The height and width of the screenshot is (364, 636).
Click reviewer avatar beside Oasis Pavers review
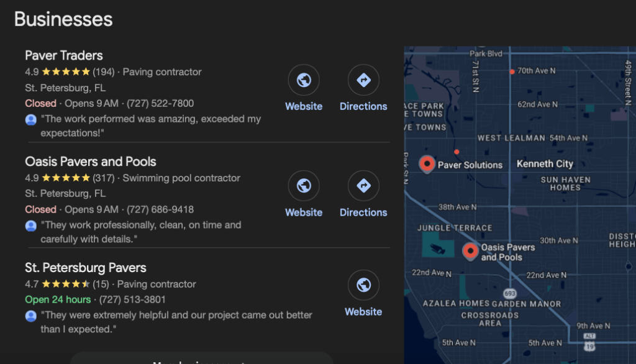pos(31,225)
